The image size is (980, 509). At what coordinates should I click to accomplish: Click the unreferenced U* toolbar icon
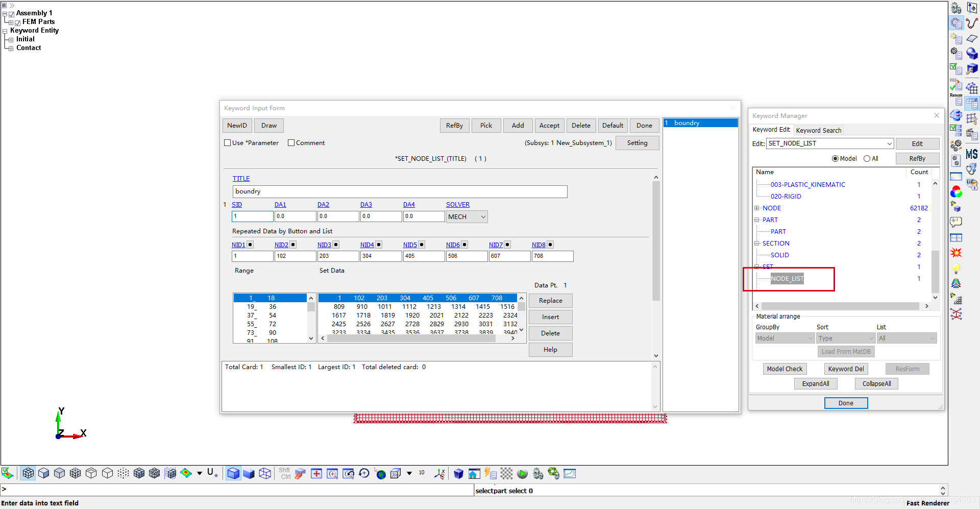tap(212, 473)
